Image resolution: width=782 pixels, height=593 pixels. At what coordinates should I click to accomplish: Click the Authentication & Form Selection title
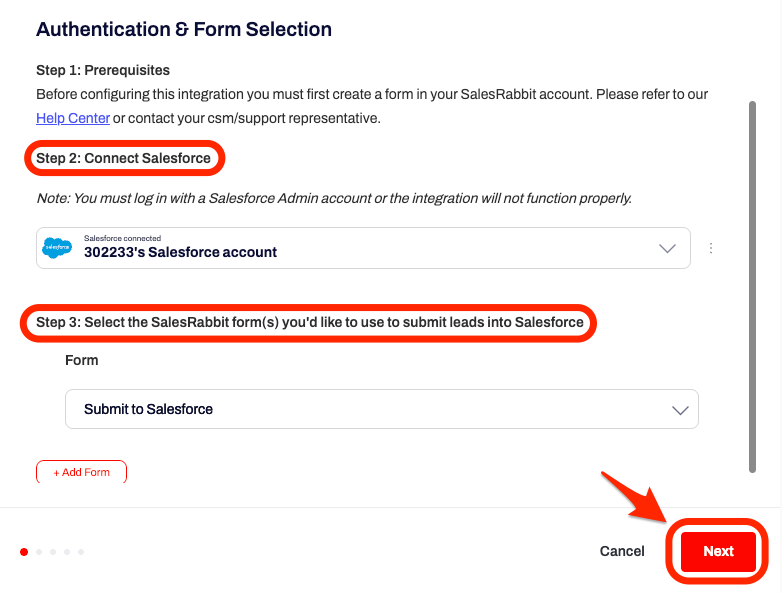184,29
